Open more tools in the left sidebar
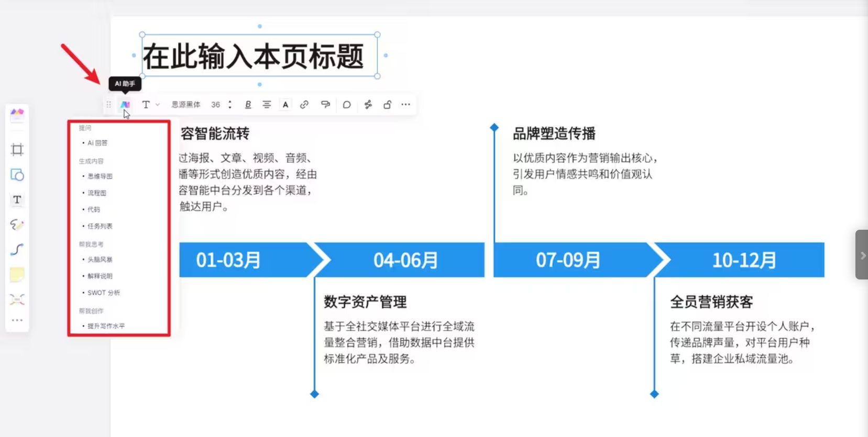 pos(17,320)
